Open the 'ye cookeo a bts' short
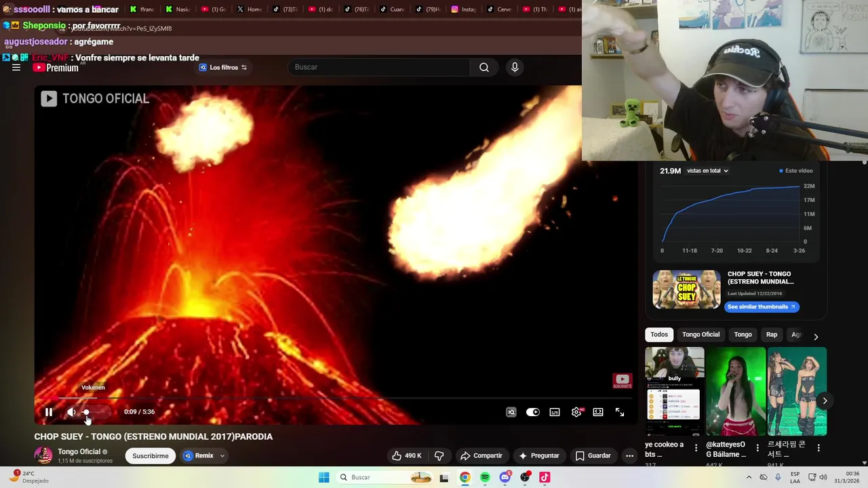 675,391
